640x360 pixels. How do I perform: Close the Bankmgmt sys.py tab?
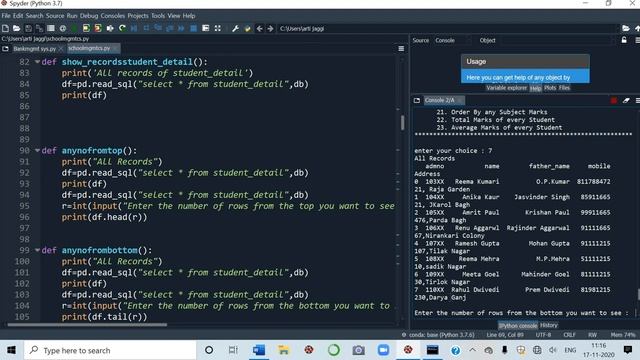pyautogui.click(x=61, y=49)
